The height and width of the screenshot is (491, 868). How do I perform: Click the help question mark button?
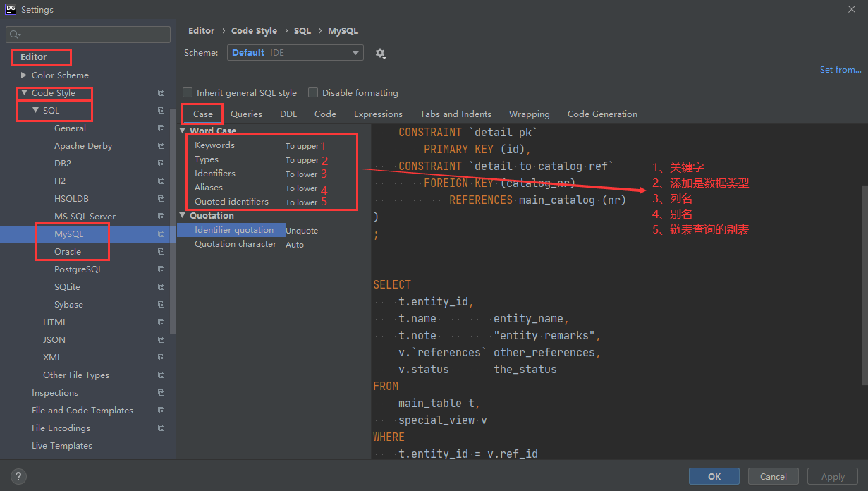pos(19,476)
